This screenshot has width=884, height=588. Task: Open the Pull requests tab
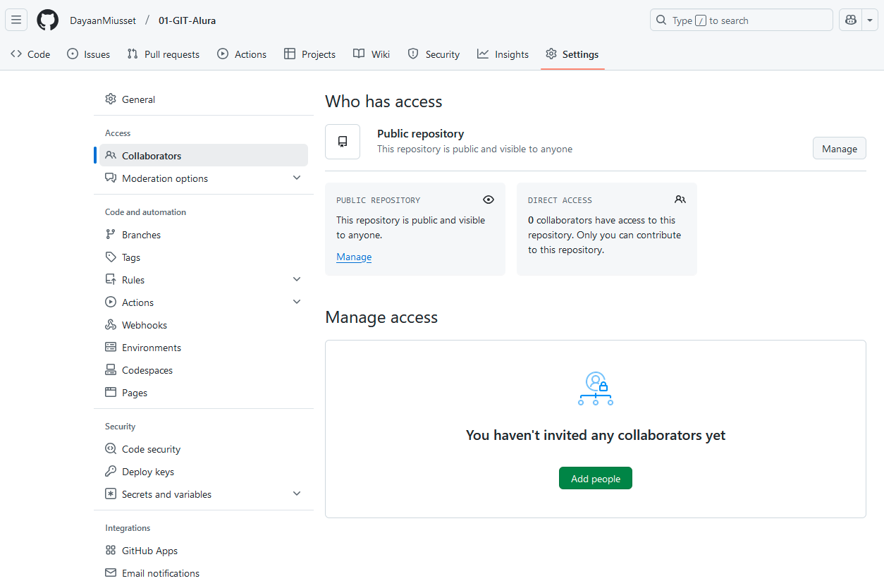click(x=163, y=54)
